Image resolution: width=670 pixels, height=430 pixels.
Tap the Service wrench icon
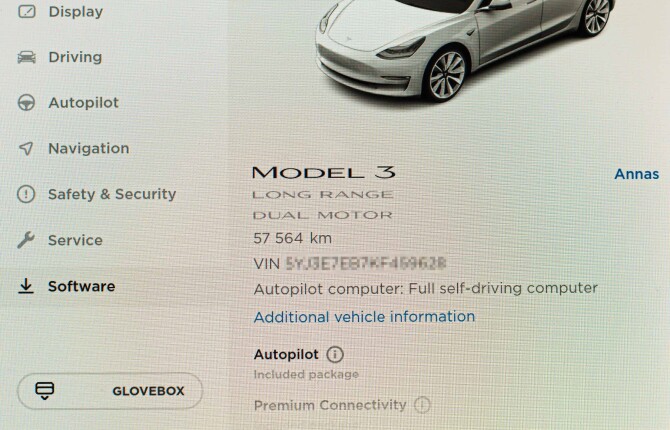click(x=26, y=240)
